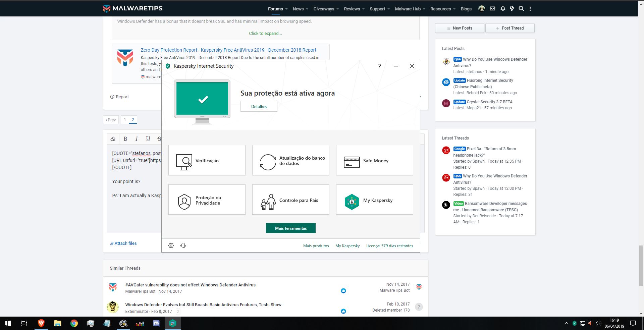Screen dimensions: 644x330
Task: Open Windows Defender Evolves similar thread
Action: coord(203,305)
